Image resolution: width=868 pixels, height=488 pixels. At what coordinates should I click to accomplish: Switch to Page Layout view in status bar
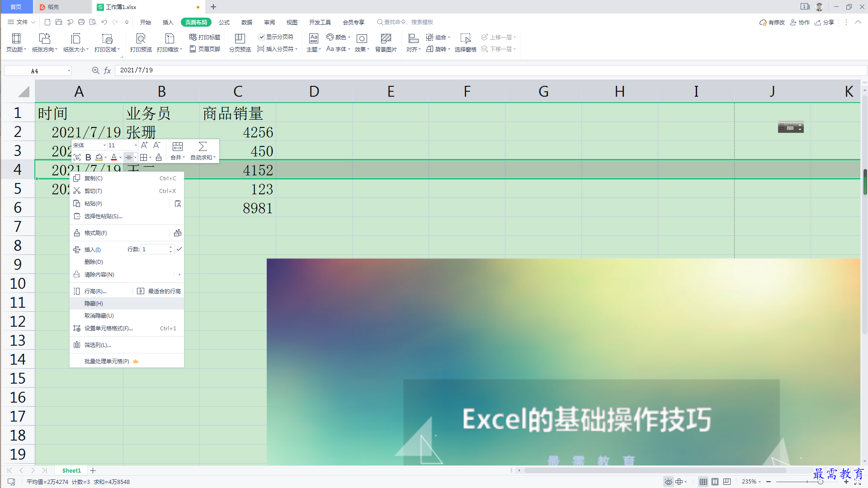[x=715, y=482]
